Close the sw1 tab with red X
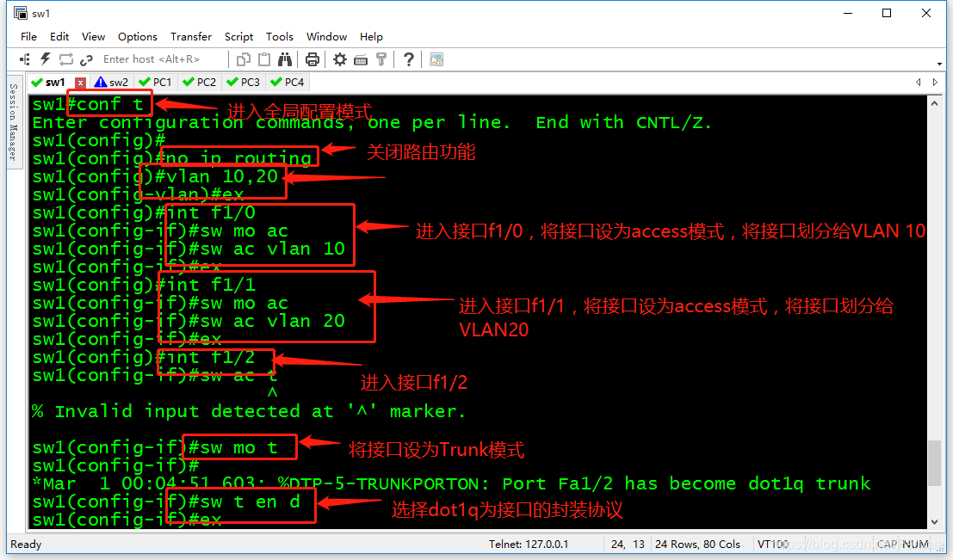Screen dimensions: 953x560 [x=80, y=83]
